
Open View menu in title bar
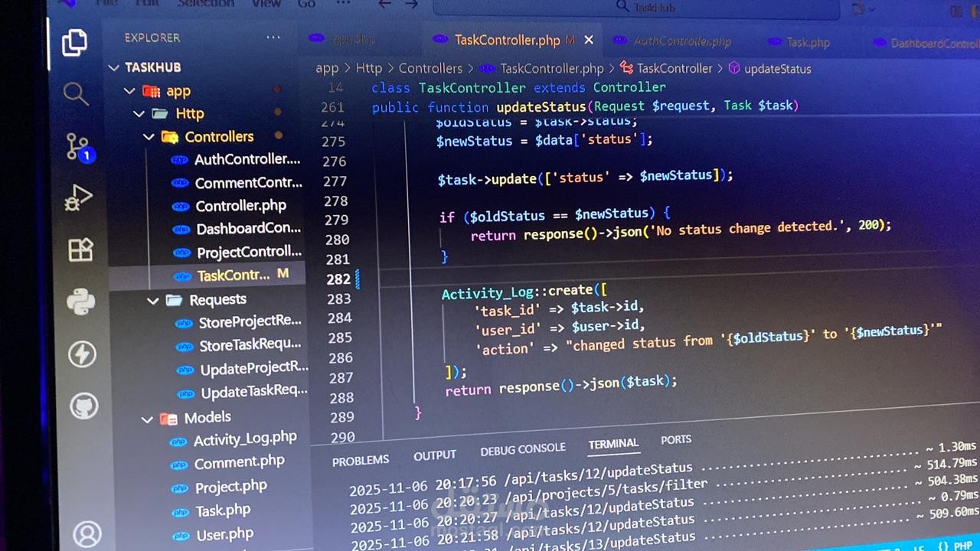(x=266, y=4)
